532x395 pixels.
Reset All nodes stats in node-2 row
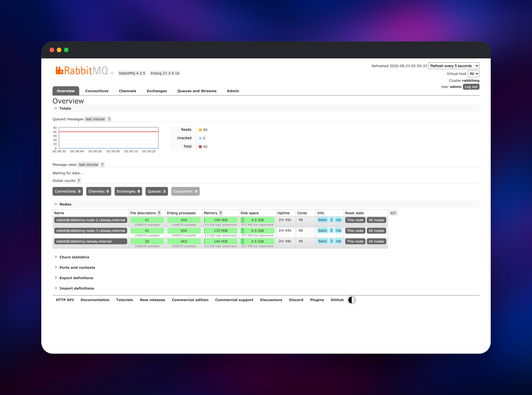point(376,220)
